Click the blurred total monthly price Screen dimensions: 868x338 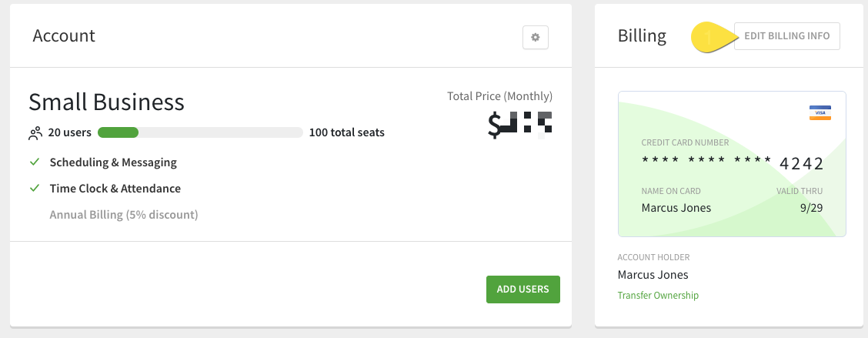click(521, 124)
